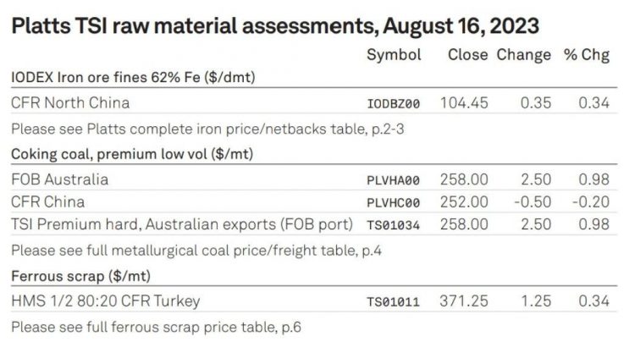Click symbol code IODBZ00
The image size is (635, 364).
(x=394, y=104)
